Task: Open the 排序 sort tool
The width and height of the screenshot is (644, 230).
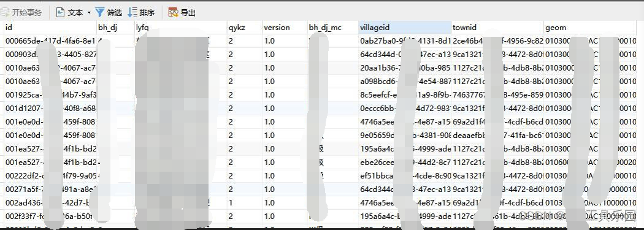Action: [141, 13]
